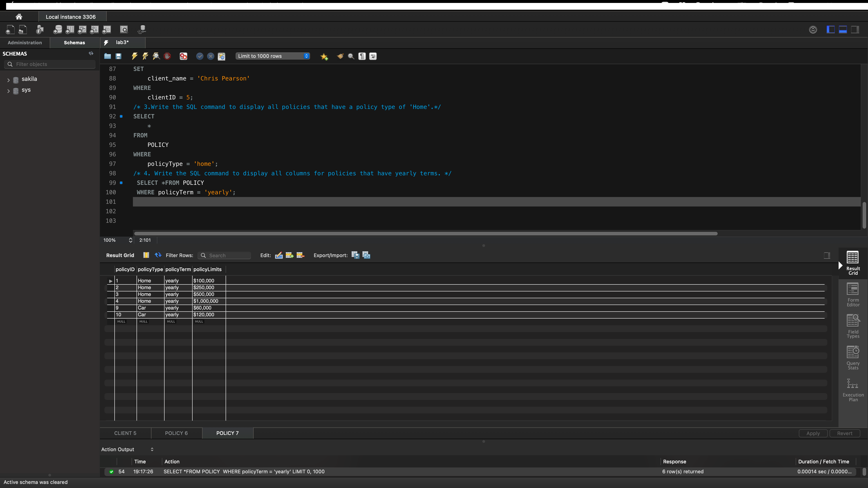Toggle wrap text in the SQL editor
The image size is (868, 488).
(373, 56)
